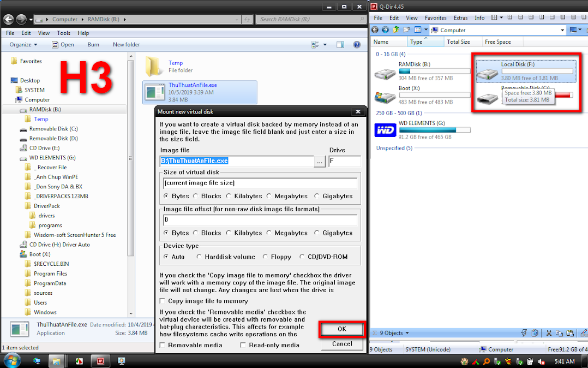Open Q-Dir address bar Computer dropdown

(x=562, y=30)
